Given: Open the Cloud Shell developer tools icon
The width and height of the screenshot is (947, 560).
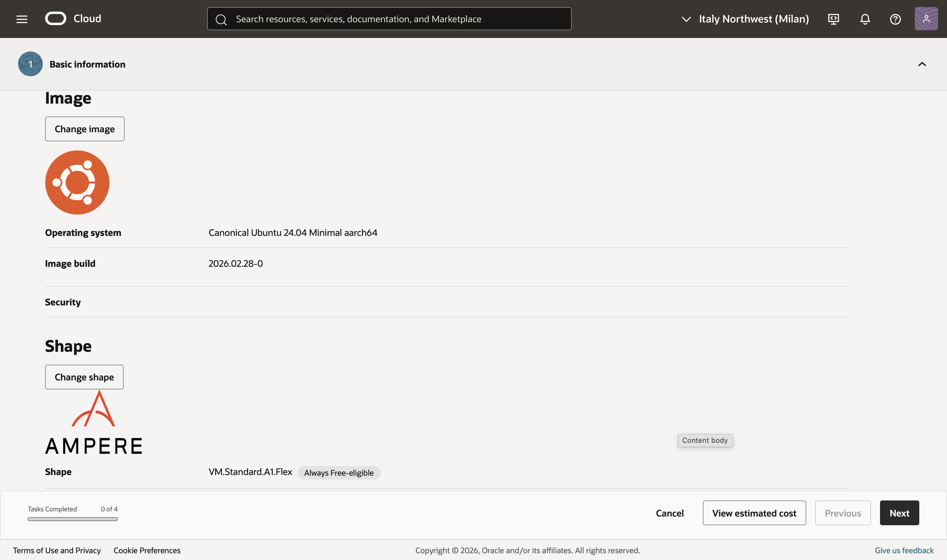Looking at the screenshot, I should (x=833, y=19).
